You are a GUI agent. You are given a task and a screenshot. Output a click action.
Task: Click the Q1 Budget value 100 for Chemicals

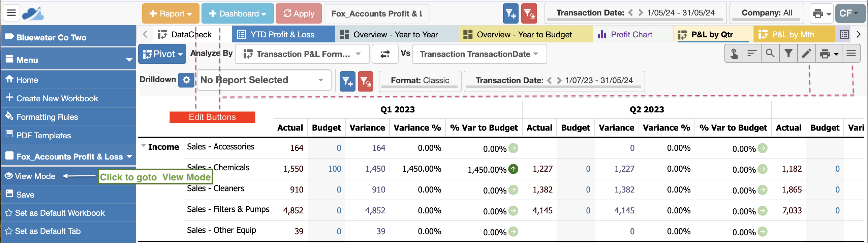(334, 169)
